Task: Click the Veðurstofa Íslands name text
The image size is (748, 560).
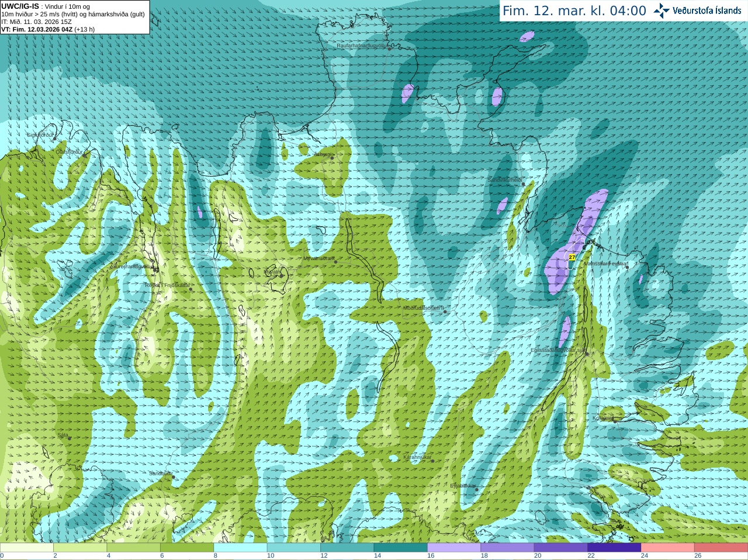Action: [707, 11]
